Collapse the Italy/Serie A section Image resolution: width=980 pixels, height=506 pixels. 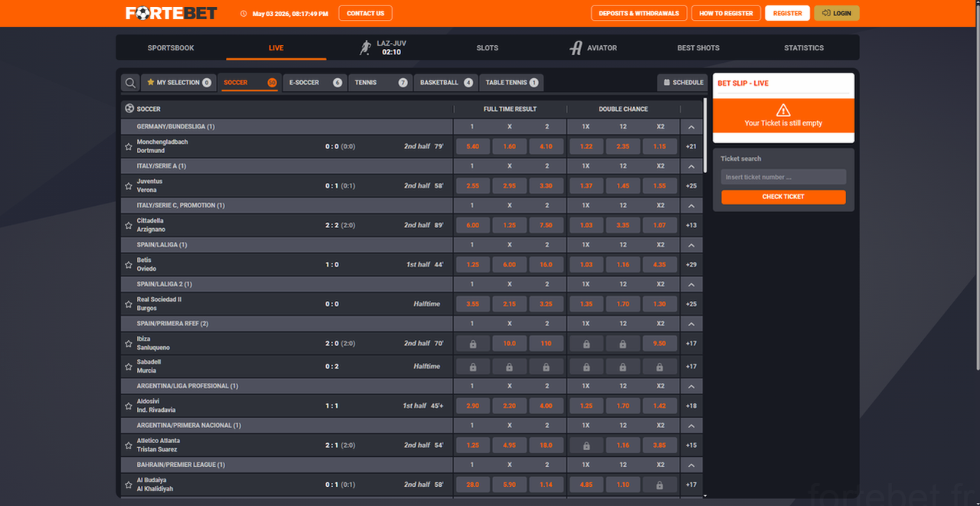pyautogui.click(x=691, y=166)
